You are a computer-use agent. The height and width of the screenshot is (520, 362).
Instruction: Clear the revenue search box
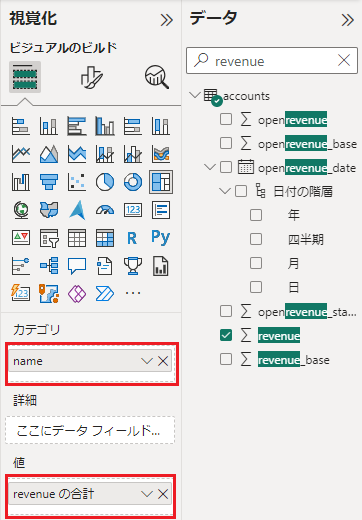pyautogui.click(x=344, y=60)
